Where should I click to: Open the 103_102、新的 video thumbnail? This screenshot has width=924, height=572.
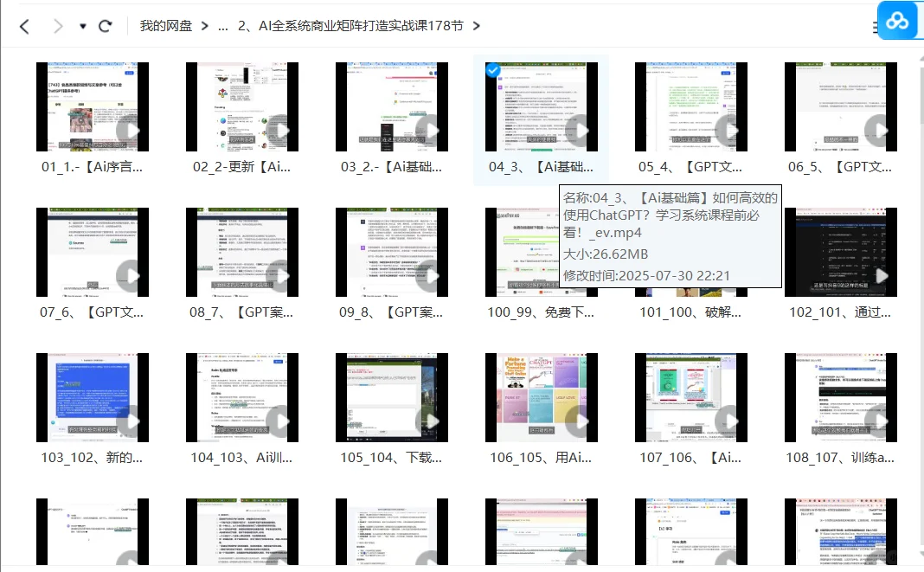pyautogui.click(x=93, y=397)
